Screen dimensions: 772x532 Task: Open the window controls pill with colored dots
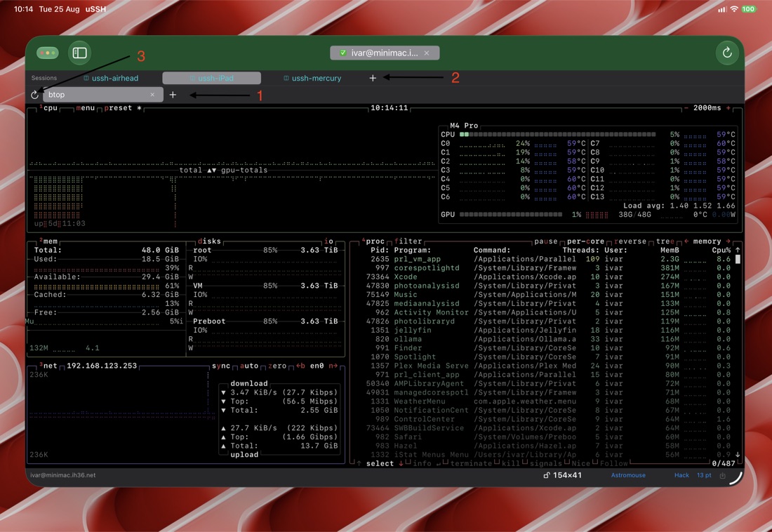[47, 53]
